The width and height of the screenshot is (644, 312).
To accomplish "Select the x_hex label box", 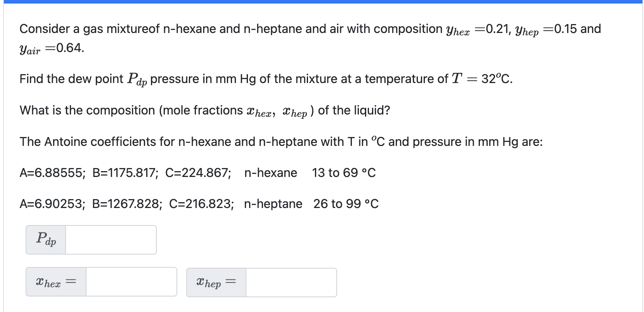I will click(x=55, y=282).
